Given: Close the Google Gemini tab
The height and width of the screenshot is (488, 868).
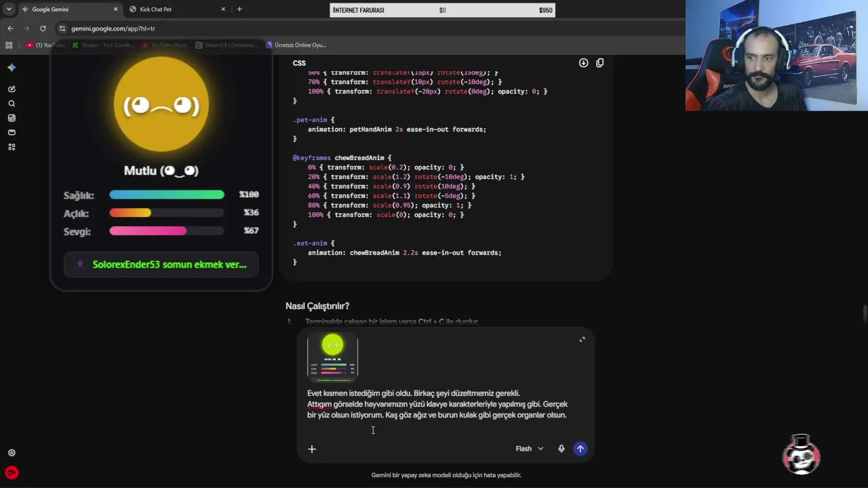Looking at the screenshot, I should pos(115,9).
